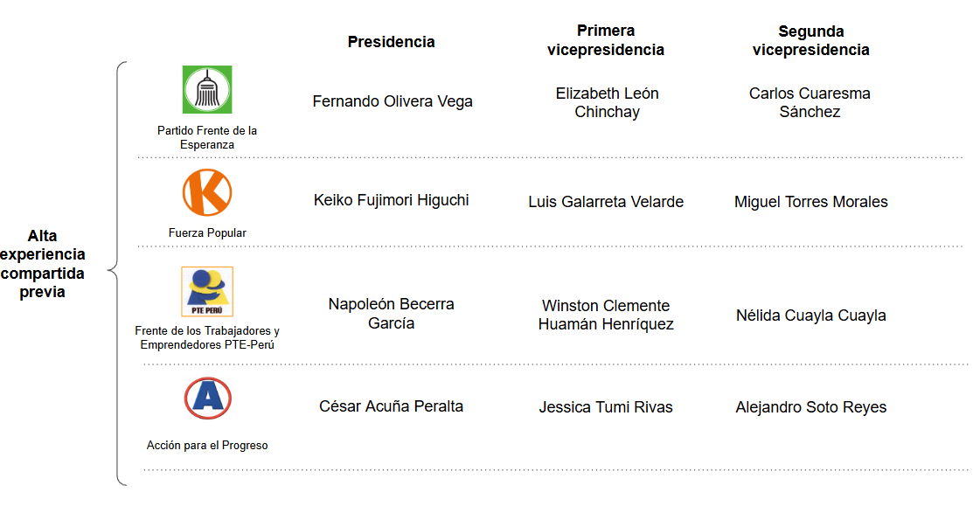Click Elizabeth León Chinchay text
Screen dimensions: 980x506
(x=607, y=102)
